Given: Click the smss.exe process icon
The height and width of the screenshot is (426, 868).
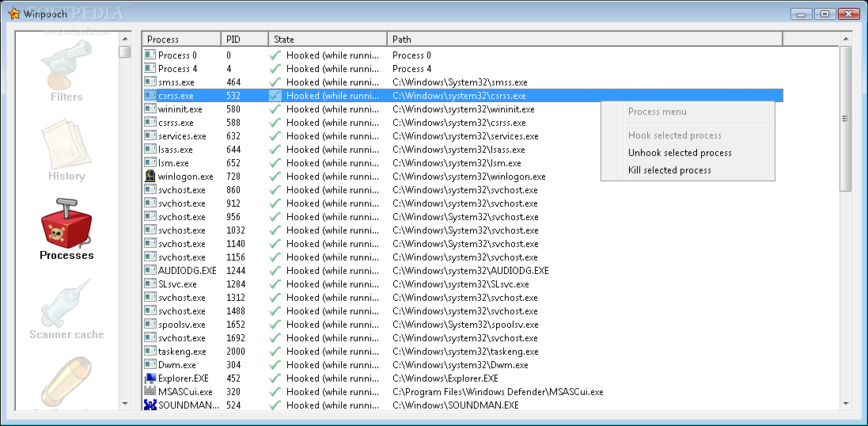Looking at the screenshot, I should click(x=150, y=82).
